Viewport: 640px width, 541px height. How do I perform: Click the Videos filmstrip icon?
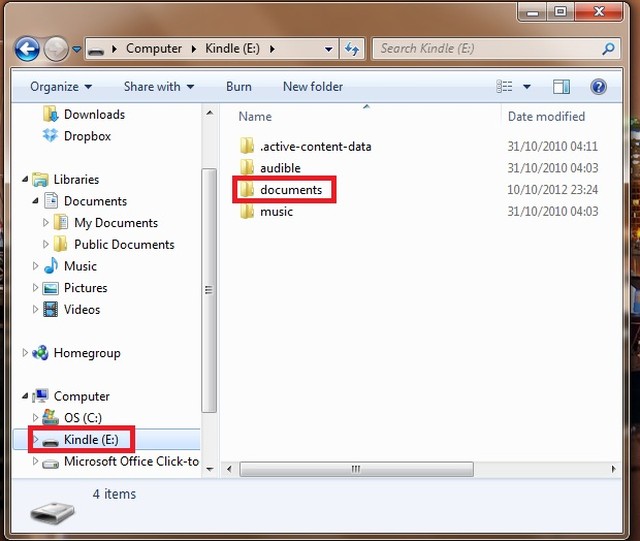[x=51, y=309]
